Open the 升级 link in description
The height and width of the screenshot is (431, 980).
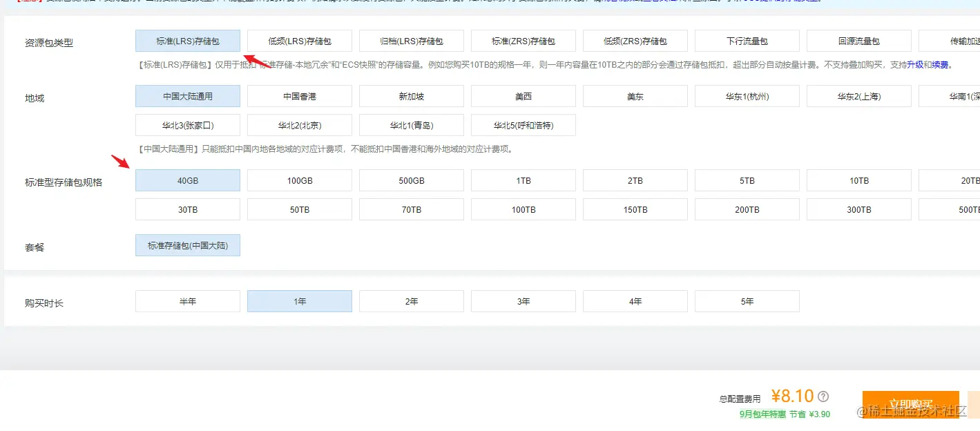[914, 65]
